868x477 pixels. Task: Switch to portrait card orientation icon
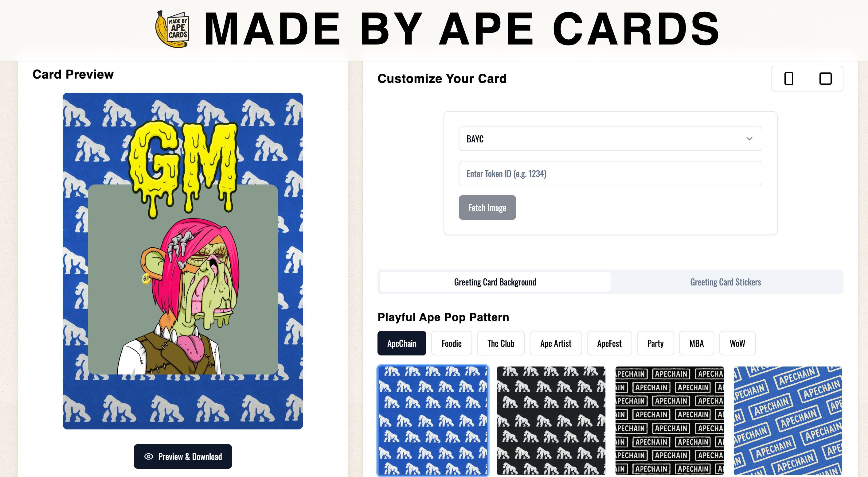point(788,79)
